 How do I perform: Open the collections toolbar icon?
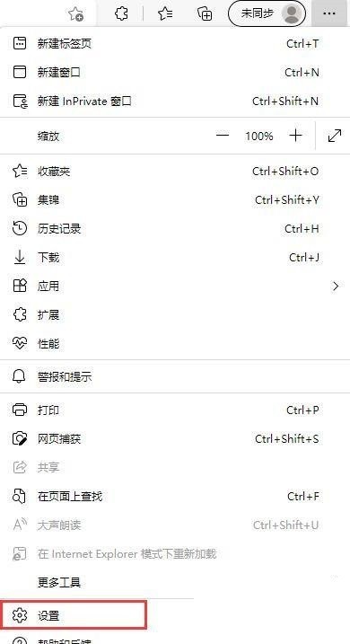(205, 13)
